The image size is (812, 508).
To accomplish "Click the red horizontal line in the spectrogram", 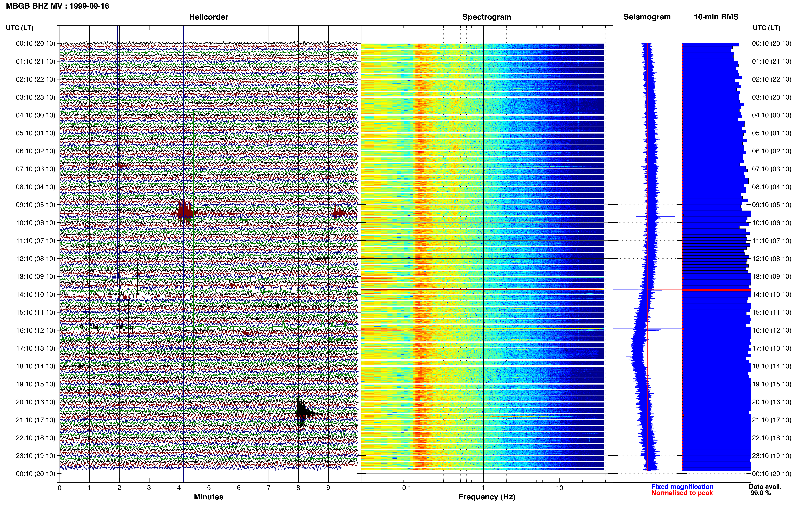I will [x=482, y=290].
